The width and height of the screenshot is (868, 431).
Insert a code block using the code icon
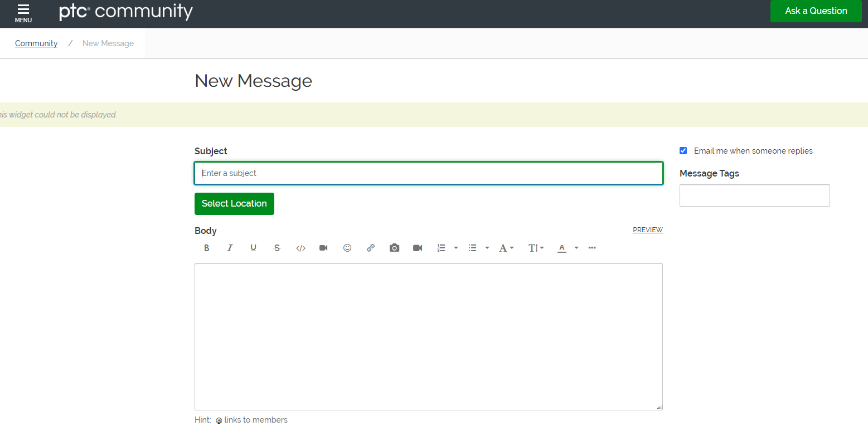(x=300, y=248)
